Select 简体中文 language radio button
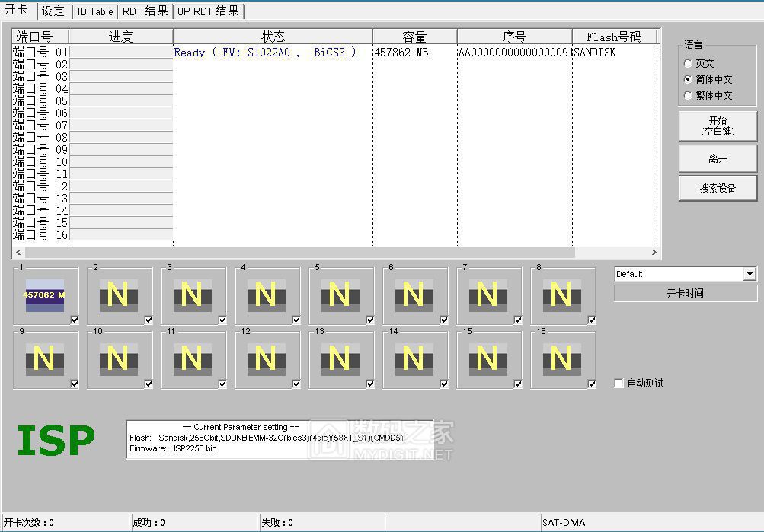The image size is (764, 532). pyautogui.click(x=688, y=79)
